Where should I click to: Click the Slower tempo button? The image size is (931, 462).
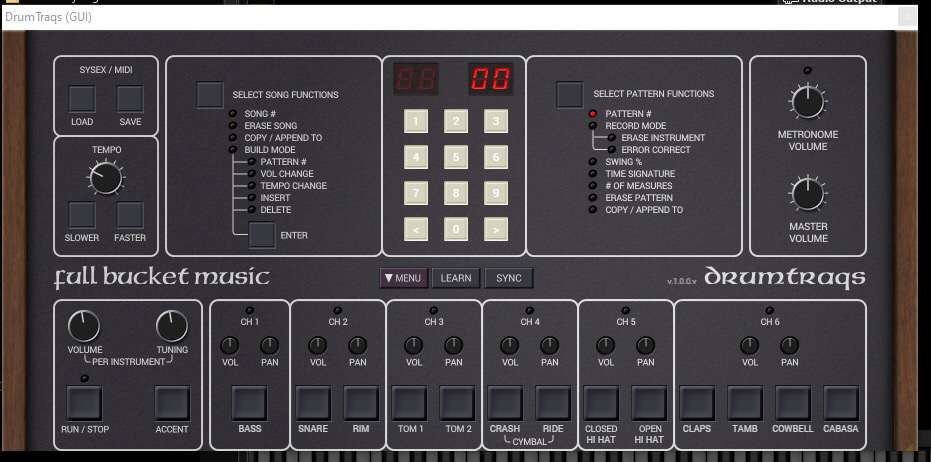tap(82, 215)
